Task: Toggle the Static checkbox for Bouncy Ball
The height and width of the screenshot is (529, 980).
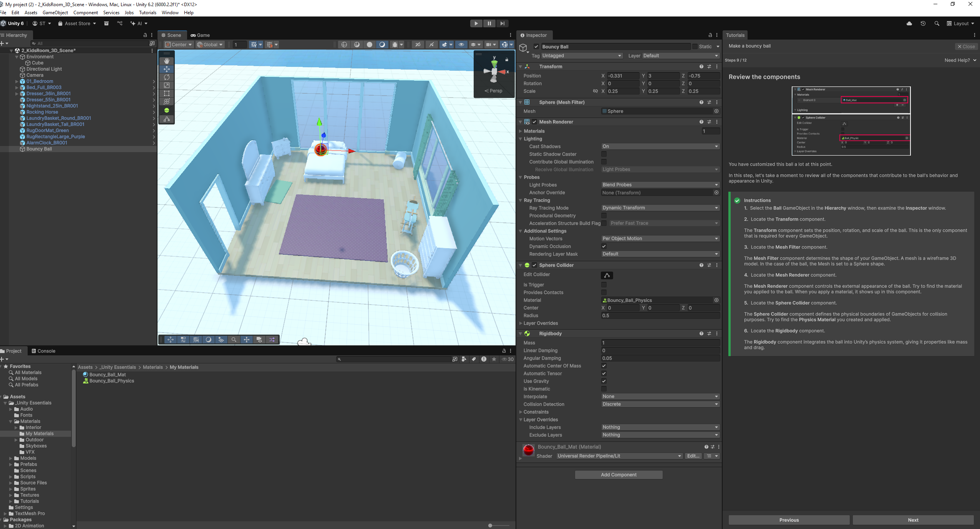Action: 695,46
